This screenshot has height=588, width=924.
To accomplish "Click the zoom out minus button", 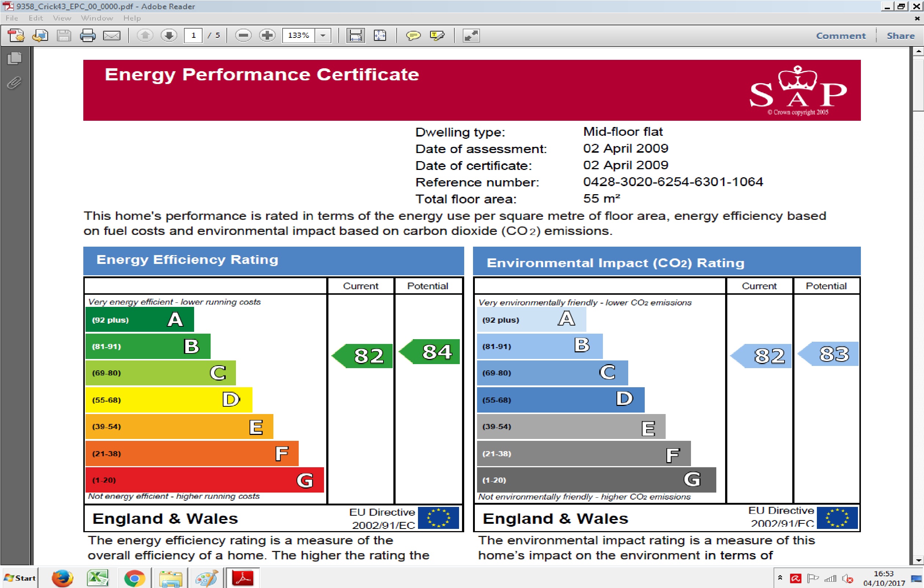I will pos(243,36).
